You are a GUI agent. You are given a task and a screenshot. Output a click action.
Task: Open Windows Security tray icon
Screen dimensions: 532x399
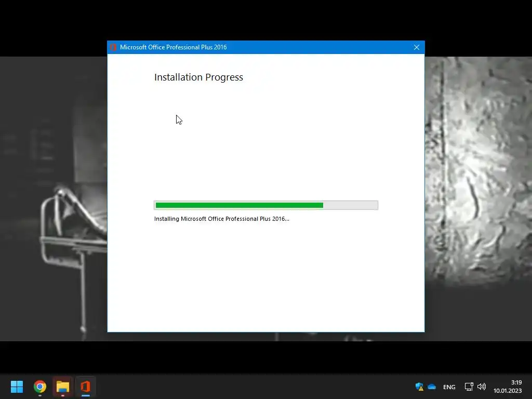coord(419,387)
